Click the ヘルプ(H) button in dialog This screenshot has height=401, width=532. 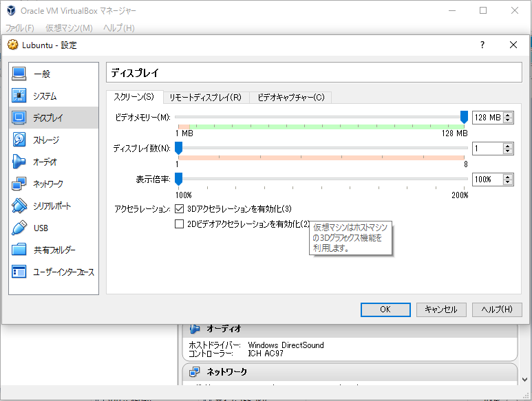(497, 310)
